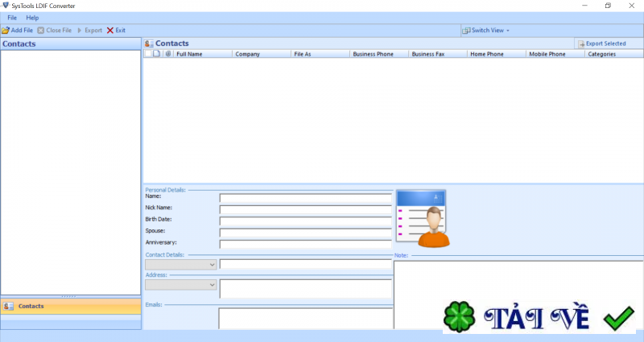Click Add File toolbar button
The width and height of the screenshot is (644, 342).
click(17, 31)
